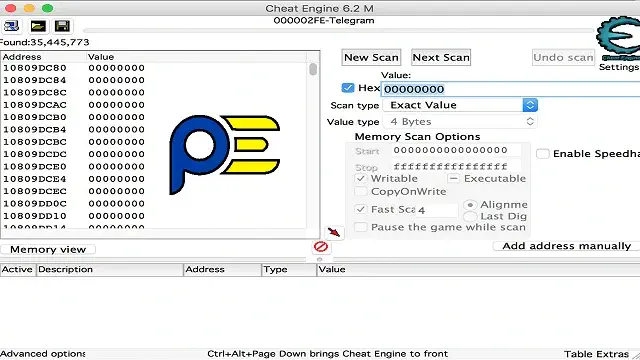Select result address 10809DCB4
The width and height of the screenshot is (640, 360).
[x=35, y=130]
